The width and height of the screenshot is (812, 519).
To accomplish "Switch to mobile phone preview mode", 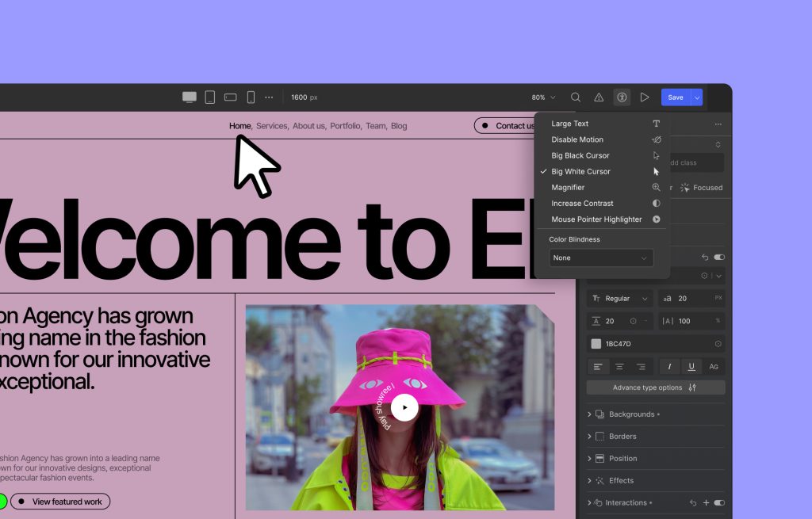I will 250,96.
